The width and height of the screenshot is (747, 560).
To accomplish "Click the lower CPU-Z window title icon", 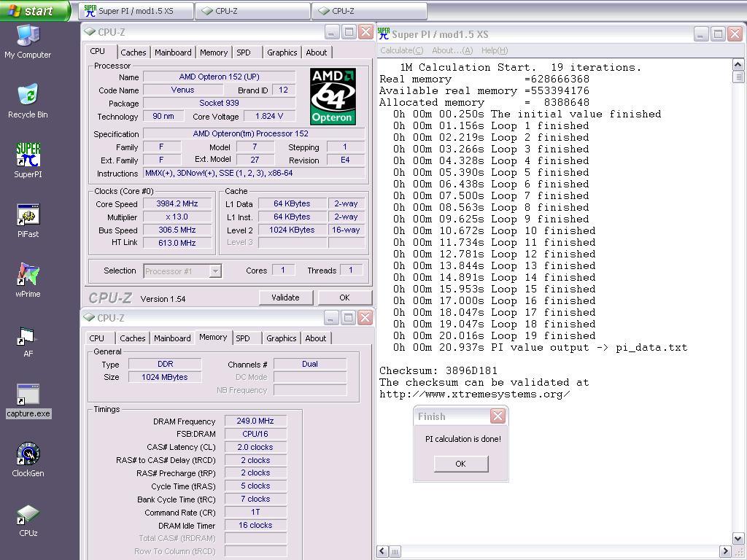I will point(89,317).
